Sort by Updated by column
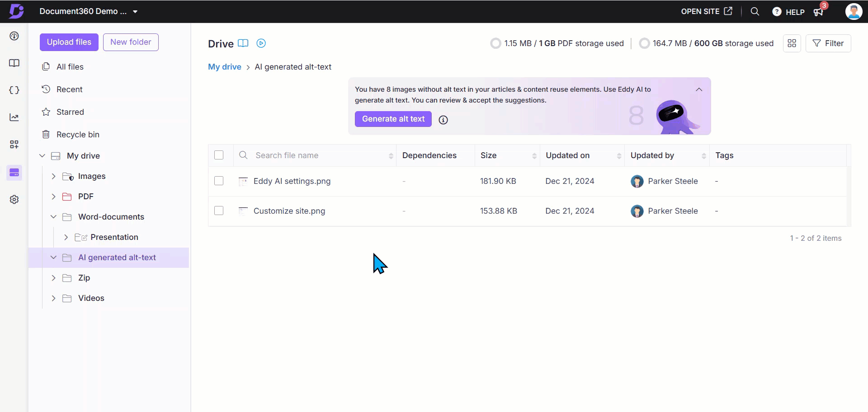 point(704,155)
